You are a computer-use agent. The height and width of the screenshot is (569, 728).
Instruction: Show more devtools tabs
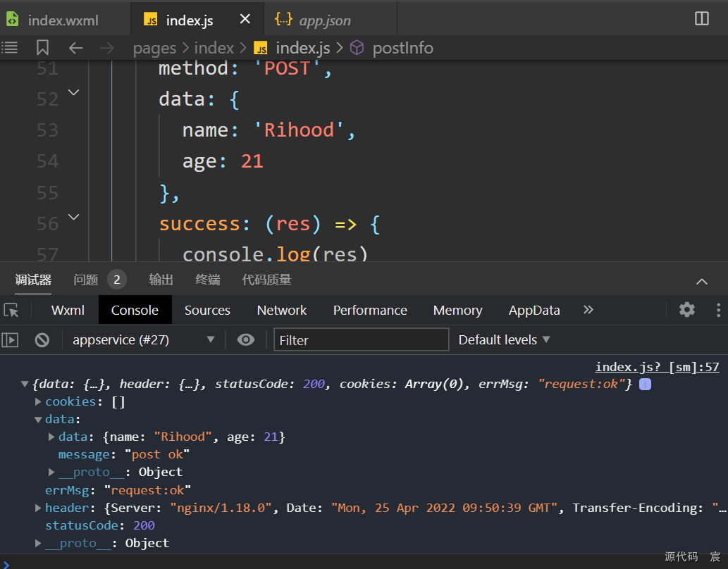pyautogui.click(x=588, y=310)
